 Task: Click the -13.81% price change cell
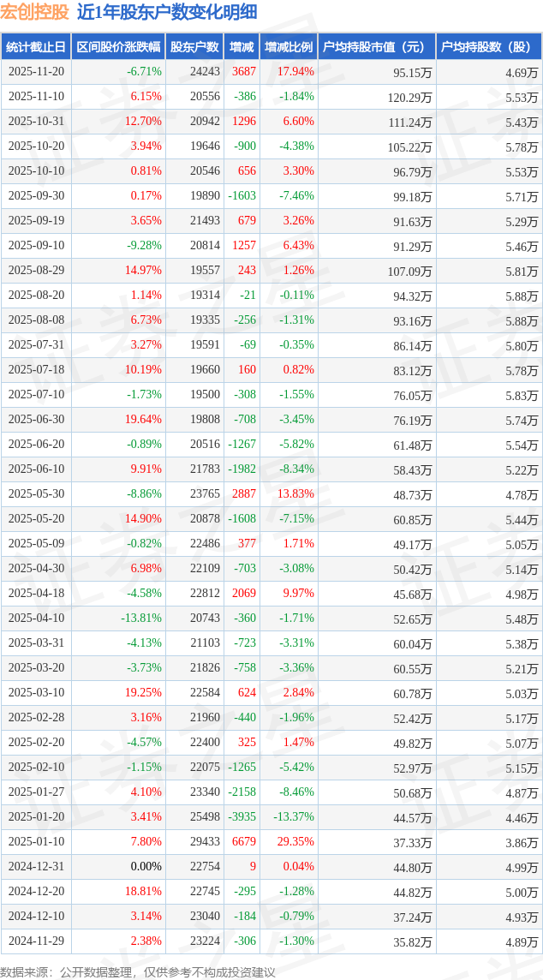click(141, 618)
